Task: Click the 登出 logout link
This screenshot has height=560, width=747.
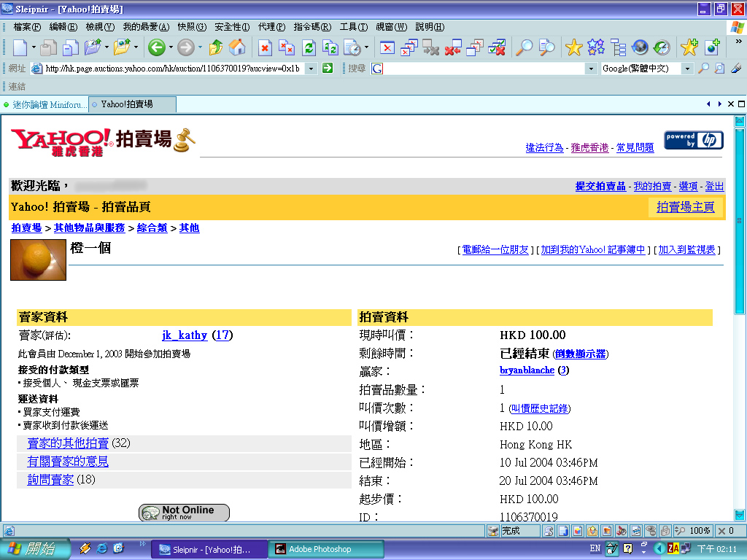Action: [x=714, y=186]
